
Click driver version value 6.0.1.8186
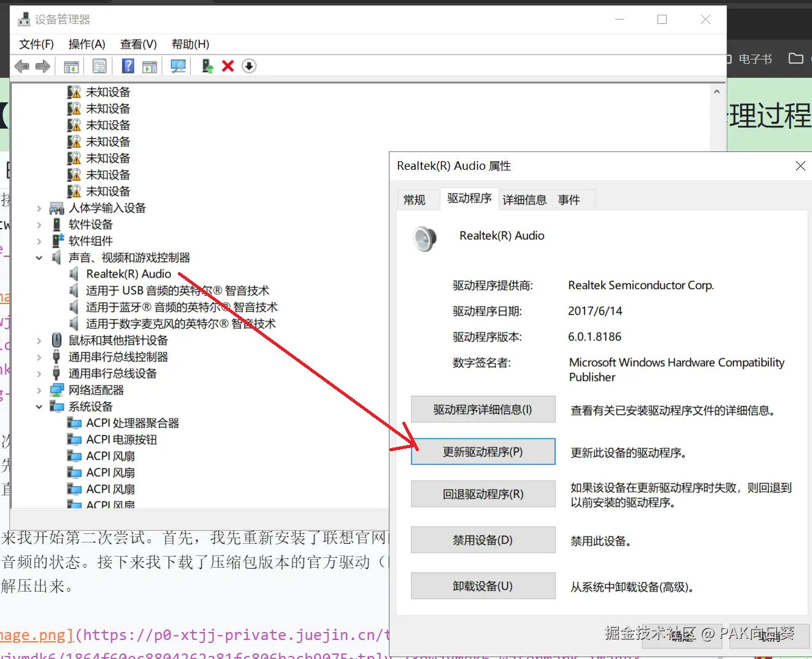(594, 337)
